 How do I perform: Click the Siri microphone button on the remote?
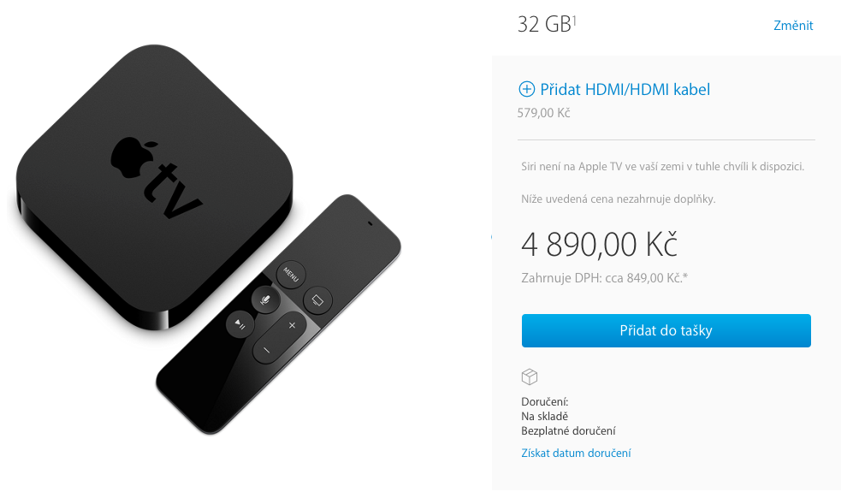pos(265,299)
